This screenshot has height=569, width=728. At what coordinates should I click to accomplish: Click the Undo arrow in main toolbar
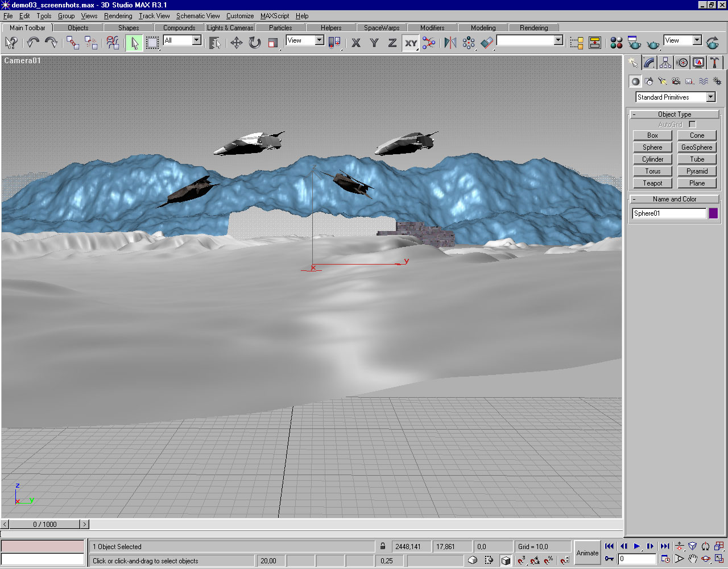[x=33, y=43]
